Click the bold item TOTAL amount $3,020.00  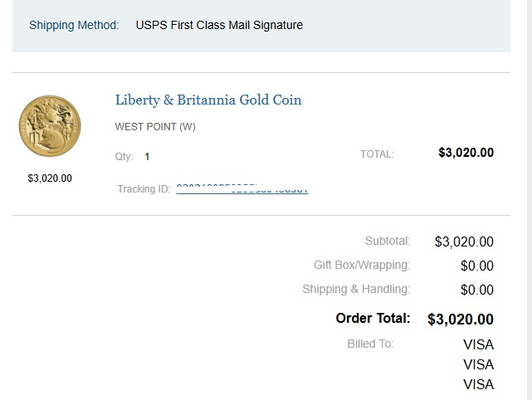(466, 153)
